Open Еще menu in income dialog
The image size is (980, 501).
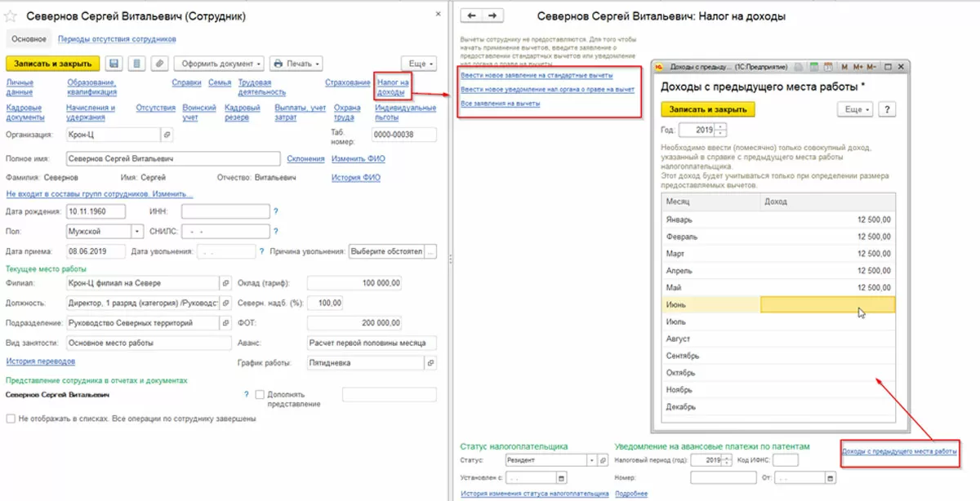click(x=855, y=109)
